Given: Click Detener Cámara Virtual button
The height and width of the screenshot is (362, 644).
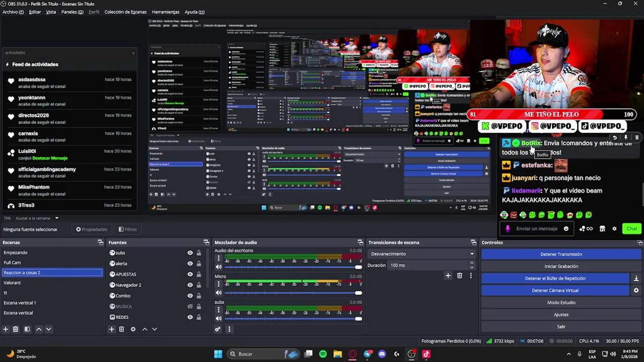Looking at the screenshot, I should [555, 291].
